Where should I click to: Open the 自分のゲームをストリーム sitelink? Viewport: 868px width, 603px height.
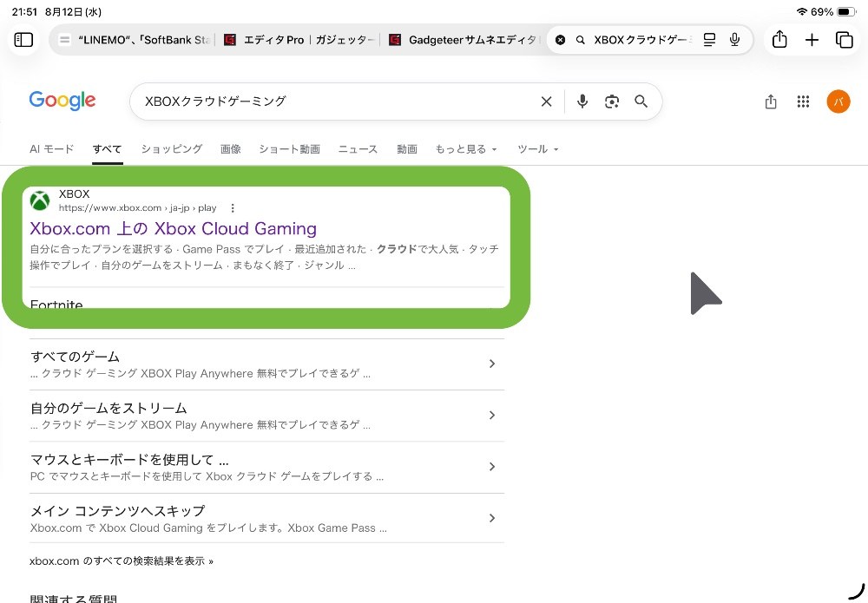(x=108, y=409)
